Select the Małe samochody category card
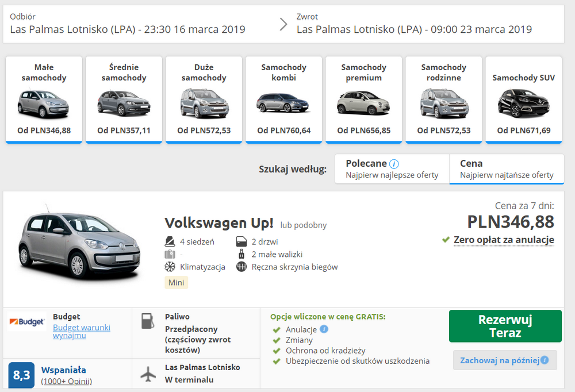Screen dimensions: 575x392 point(44,100)
